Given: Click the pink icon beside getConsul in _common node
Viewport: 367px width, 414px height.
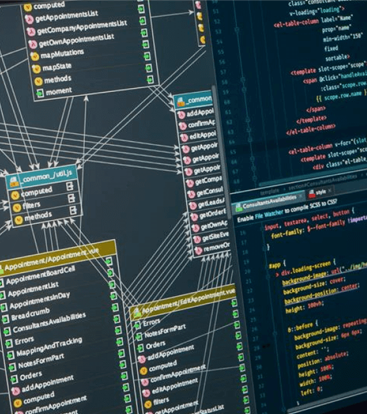Looking at the screenshot, I should point(191,194).
